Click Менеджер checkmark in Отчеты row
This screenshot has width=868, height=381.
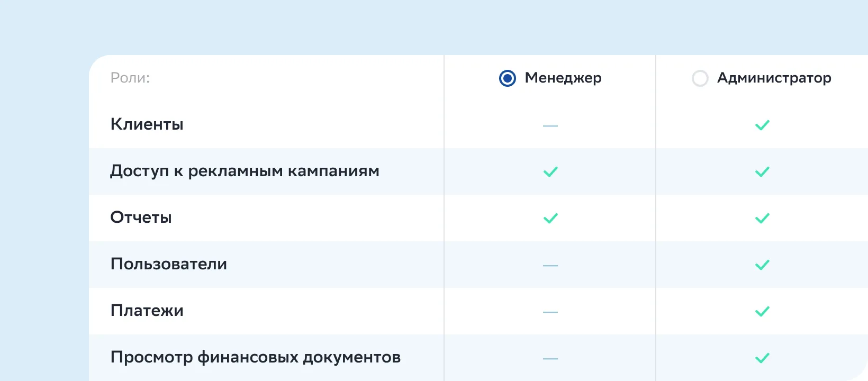[550, 219]
